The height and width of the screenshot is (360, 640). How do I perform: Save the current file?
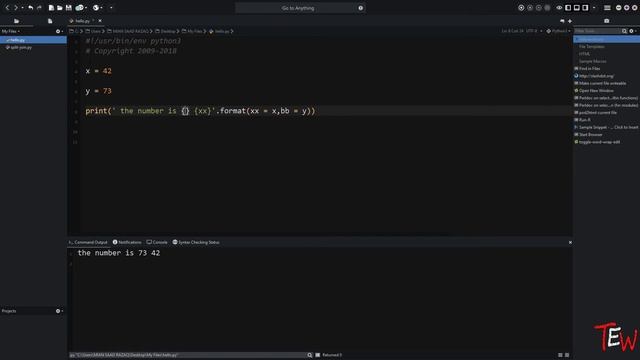pyautogui.click(x=69, y=8)
